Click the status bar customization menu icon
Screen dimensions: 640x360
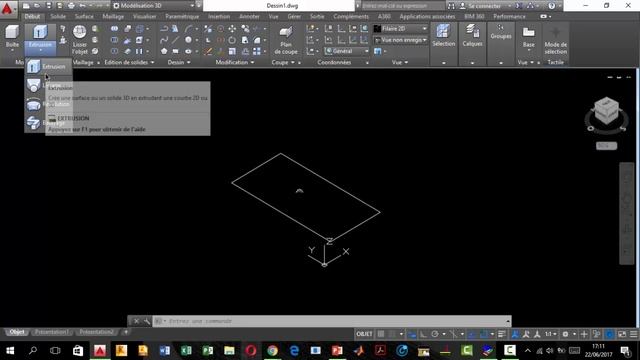click(633, 334)
